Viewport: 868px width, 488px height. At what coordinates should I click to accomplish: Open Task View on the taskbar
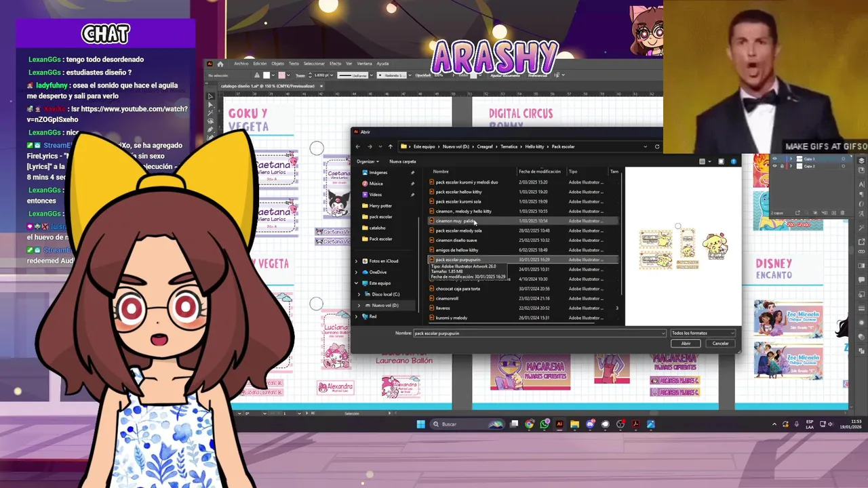point(514,424)
